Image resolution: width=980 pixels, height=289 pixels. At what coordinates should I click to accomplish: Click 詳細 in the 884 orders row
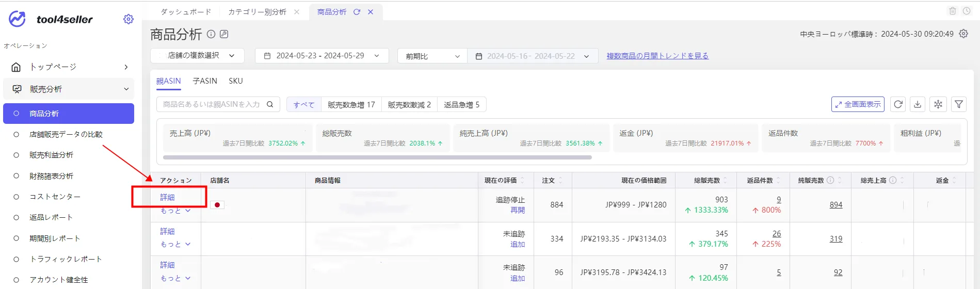tap(167, 197)
